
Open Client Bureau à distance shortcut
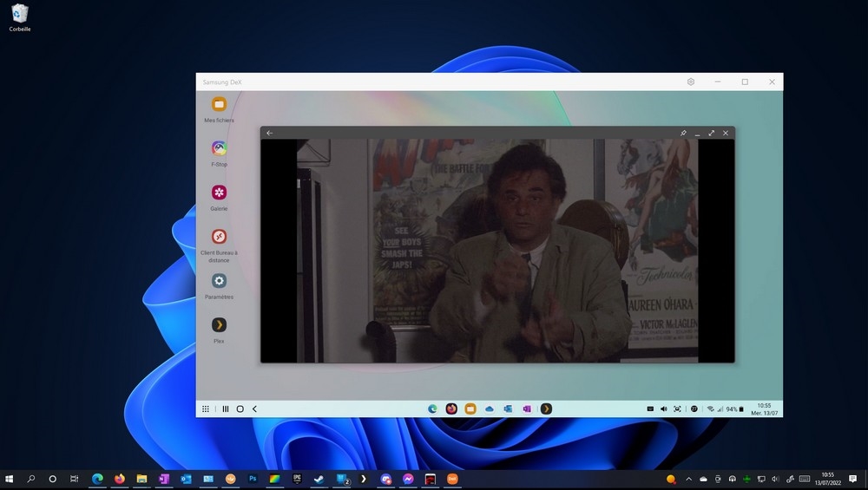tap(219, 237)
